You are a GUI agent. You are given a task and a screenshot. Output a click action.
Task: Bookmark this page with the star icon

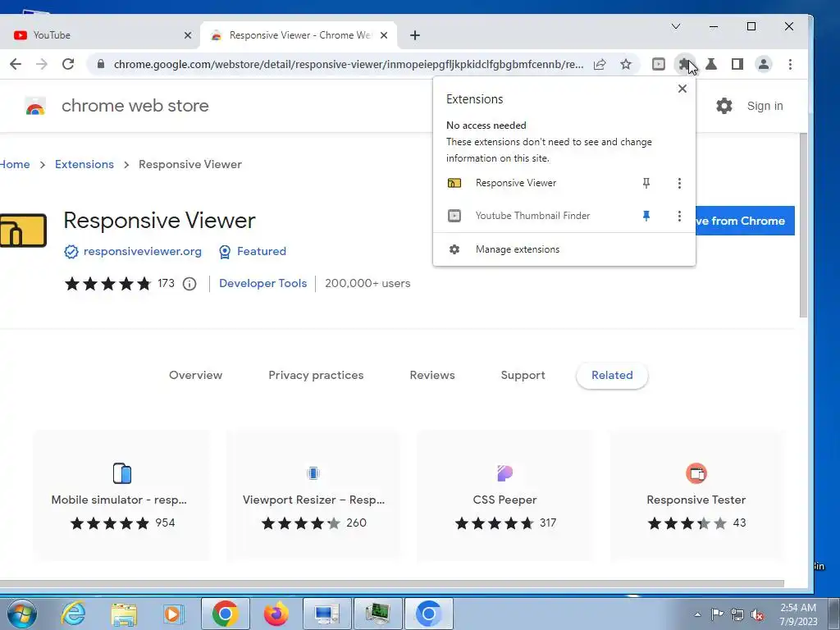(x=626, y=64)
